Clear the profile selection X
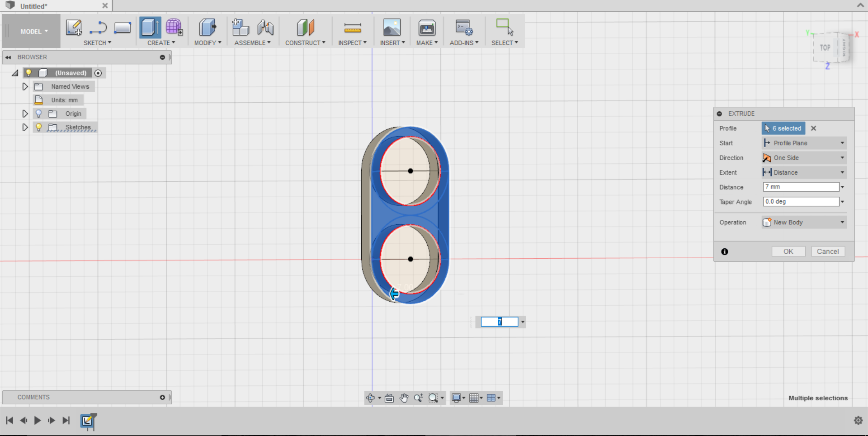 (x=813, y=128)
